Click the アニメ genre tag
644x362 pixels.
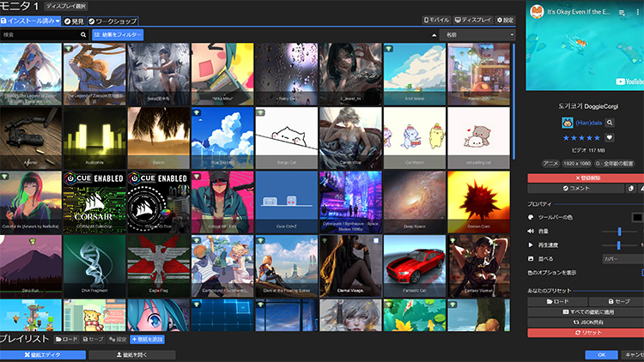click(x=550, y=163)
